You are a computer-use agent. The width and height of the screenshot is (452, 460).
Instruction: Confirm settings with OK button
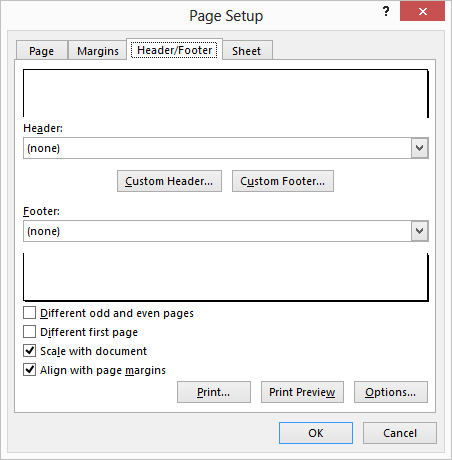316,433
